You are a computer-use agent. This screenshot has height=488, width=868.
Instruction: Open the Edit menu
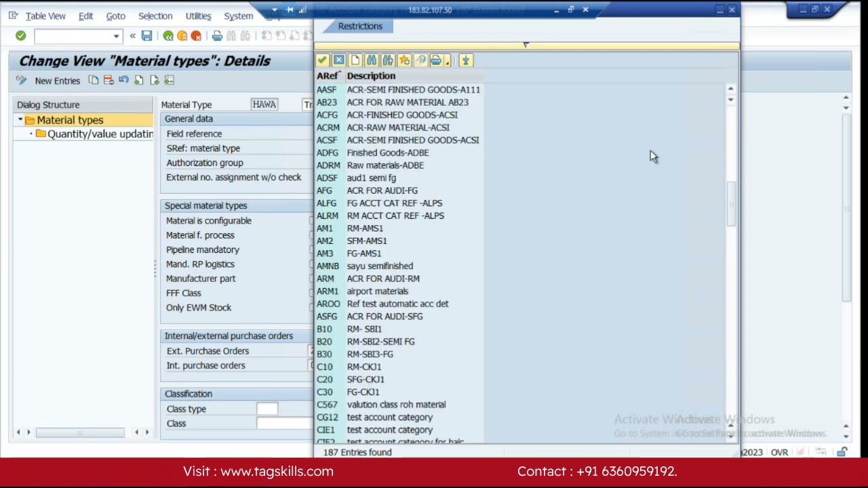point(85,16)
